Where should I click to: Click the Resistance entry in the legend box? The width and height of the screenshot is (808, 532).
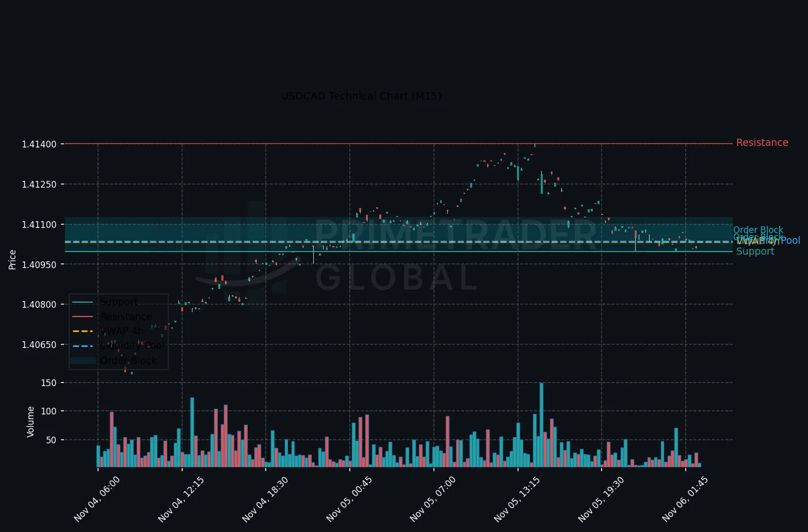[126, 317]
